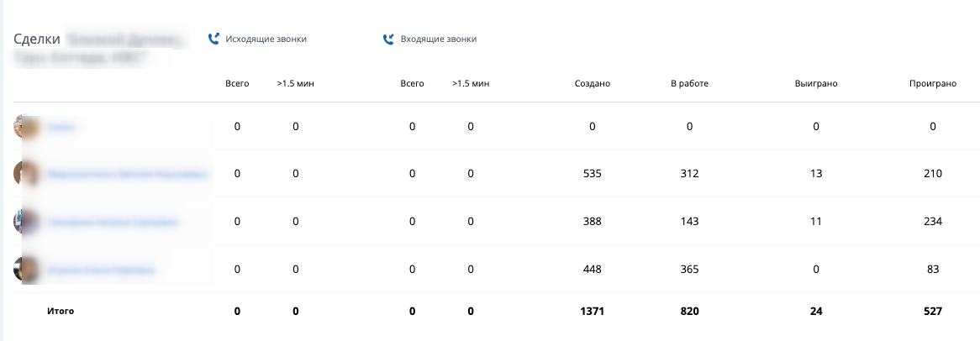Select the В работе column header

click(689, 83)
